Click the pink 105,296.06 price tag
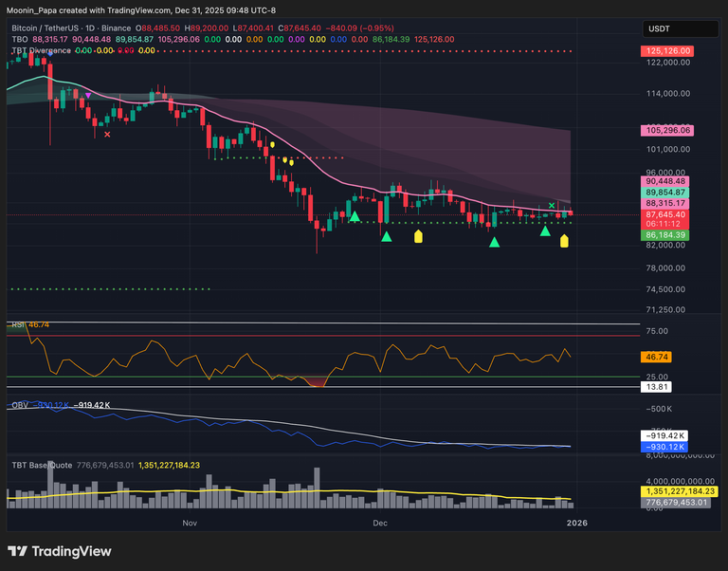The width and height of the screenshot is (728, 571). click(x=668, y=130)
